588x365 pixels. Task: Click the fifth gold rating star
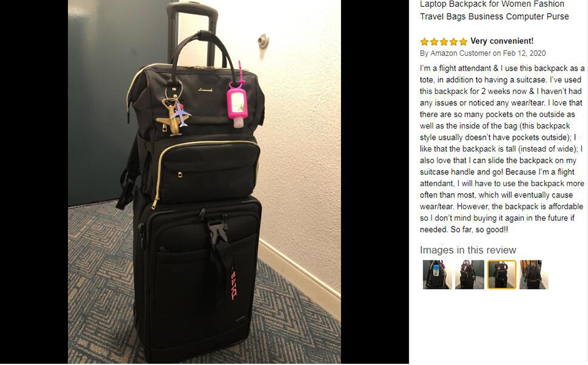coord(464,41)
